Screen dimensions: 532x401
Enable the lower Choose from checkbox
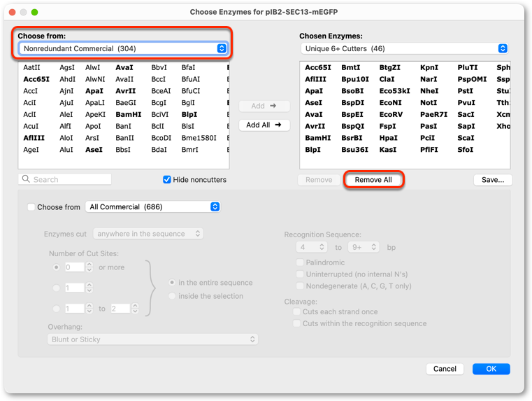[31, 207]
